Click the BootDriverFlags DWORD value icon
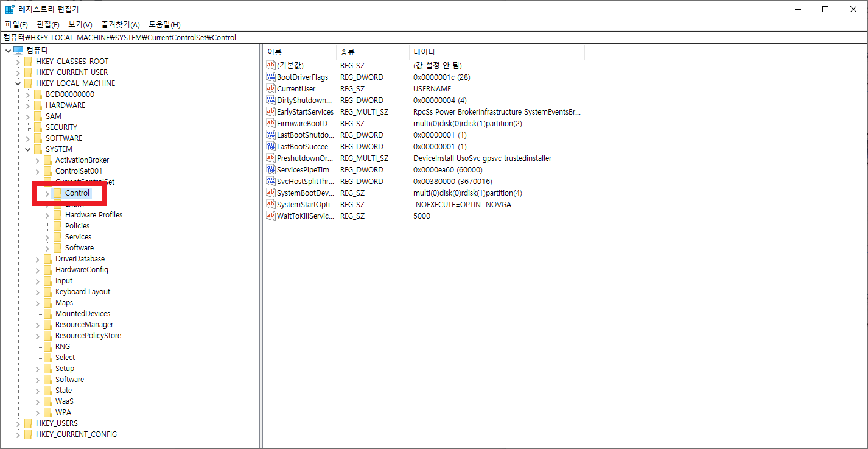The width and height of the screenshot is (868, 449). point(271,77)
